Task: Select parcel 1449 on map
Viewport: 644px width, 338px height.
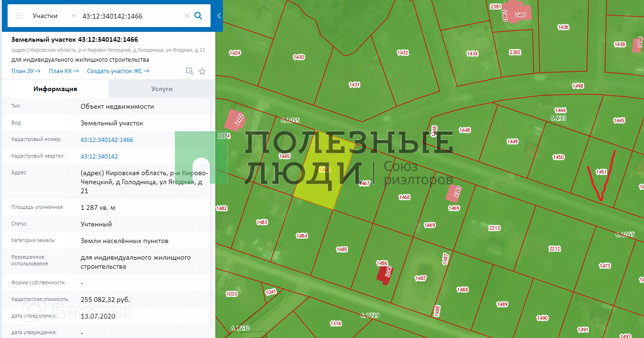Action: pos(512,141)
